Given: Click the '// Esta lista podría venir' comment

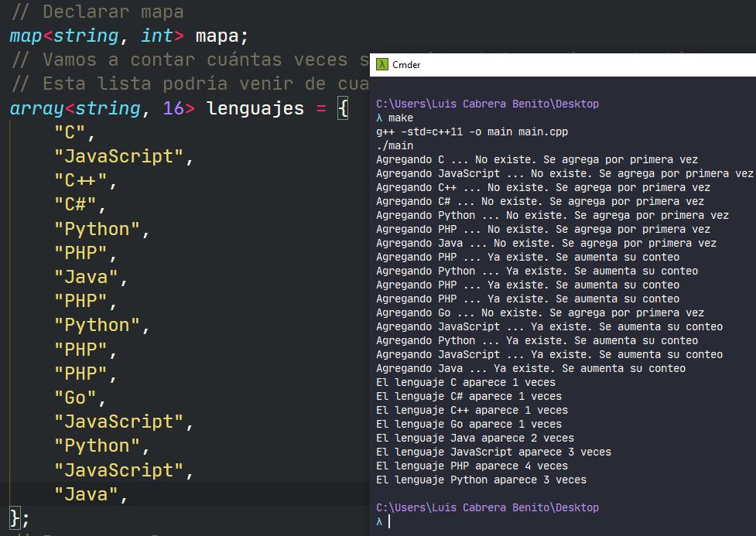Looking at the screenshot, I should point(190,84).
